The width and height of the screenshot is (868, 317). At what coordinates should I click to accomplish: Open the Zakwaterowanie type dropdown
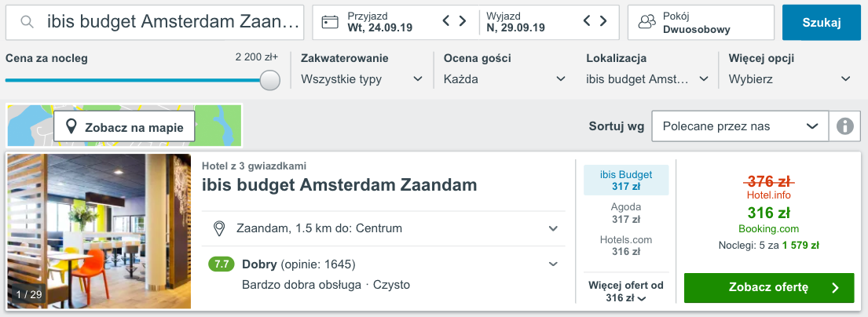(x=362, y=79)
